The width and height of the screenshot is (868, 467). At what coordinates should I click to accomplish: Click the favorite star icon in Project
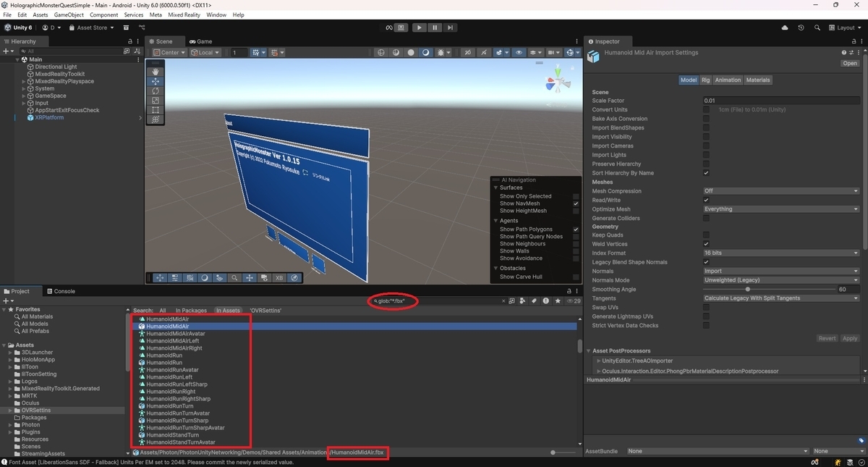[557, 300]
